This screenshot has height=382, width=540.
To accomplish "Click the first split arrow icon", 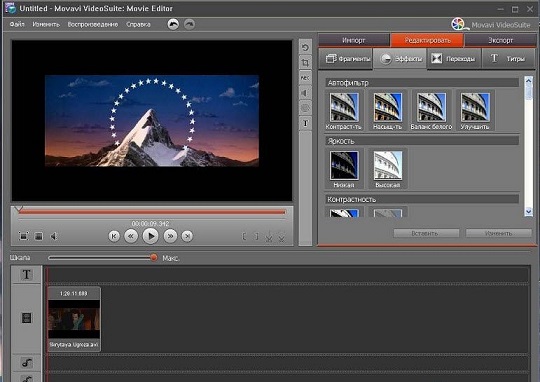I will point(269,237).
